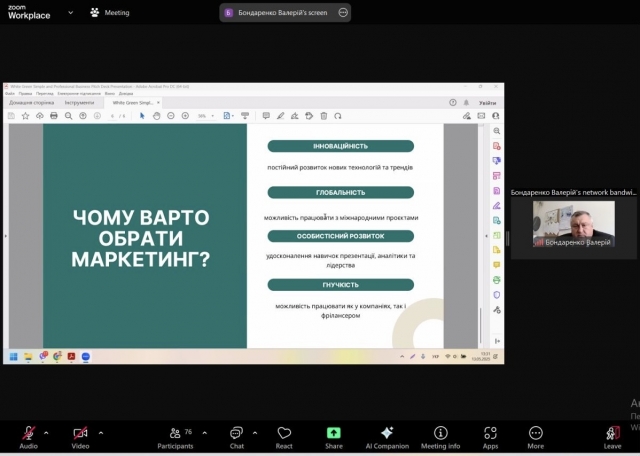Open screen-share options ellipsis in top bar
The height and width of the screenshot is (456, 640).
click(343, 13)
